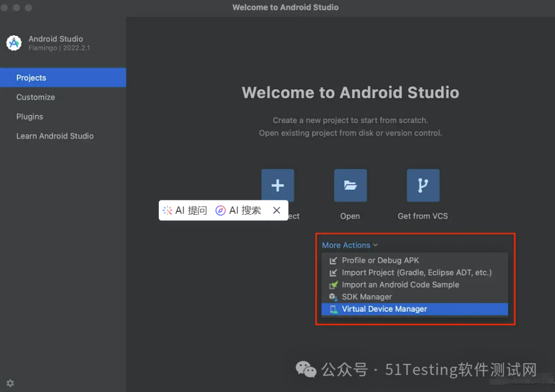Expand the More Actions dropdown
Image resolution: width=555 pixels, height=392 pixels.
coord(350,245)
